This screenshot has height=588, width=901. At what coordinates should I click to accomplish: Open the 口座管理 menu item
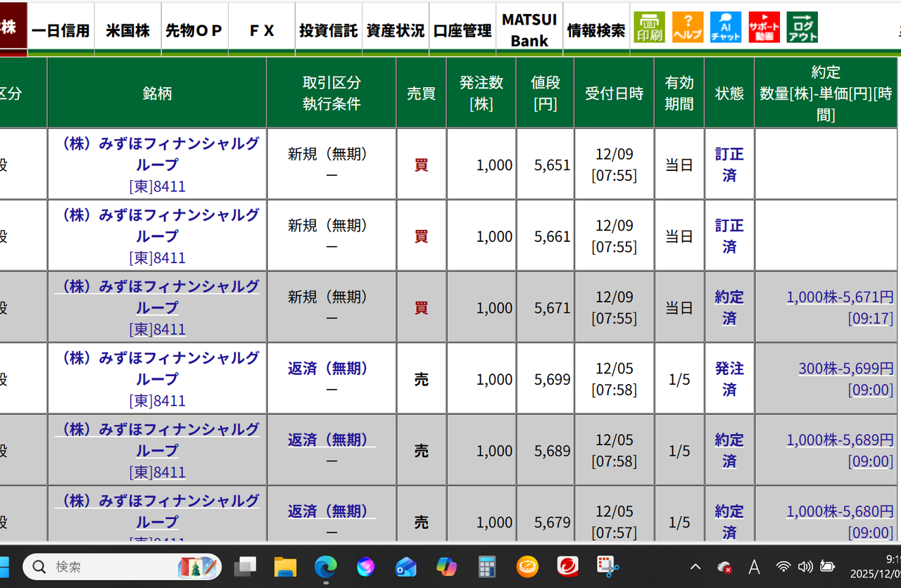(x=462, y=30)
